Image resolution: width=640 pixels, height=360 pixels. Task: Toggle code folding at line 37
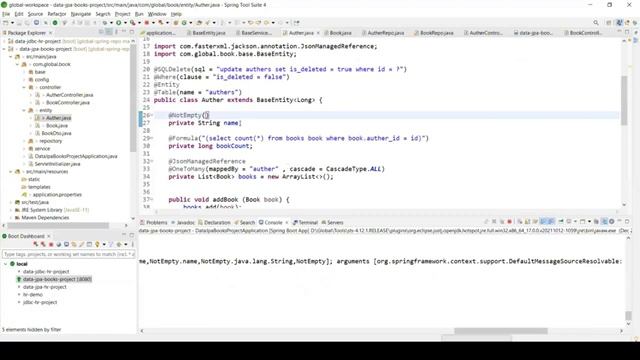coord(151,200)
